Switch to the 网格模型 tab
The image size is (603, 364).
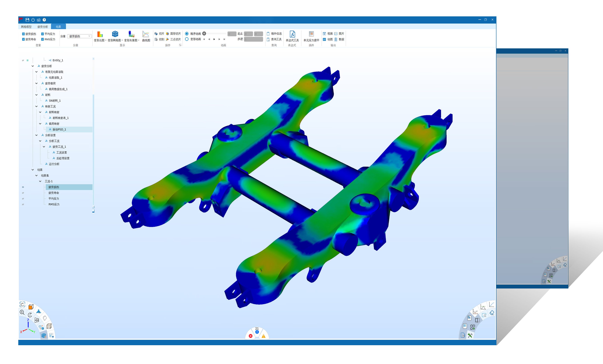(26, 27)
